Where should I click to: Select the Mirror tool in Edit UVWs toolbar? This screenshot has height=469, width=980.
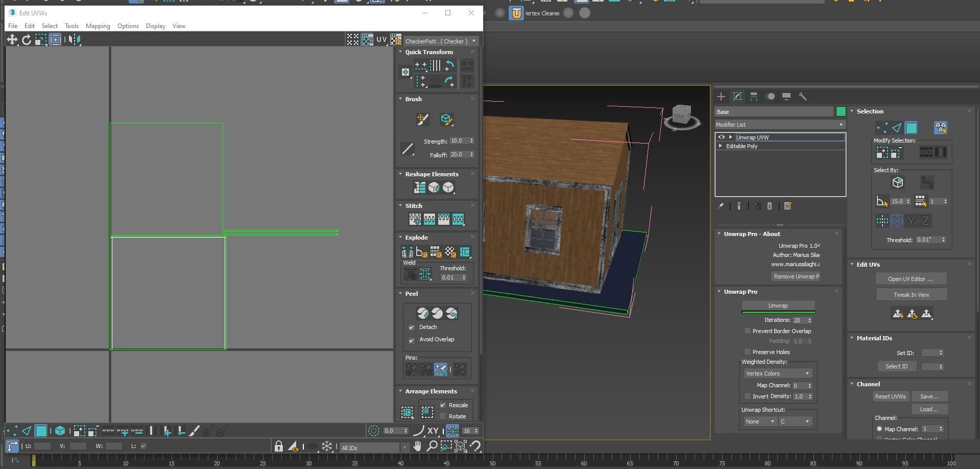[x=74, y=39]
